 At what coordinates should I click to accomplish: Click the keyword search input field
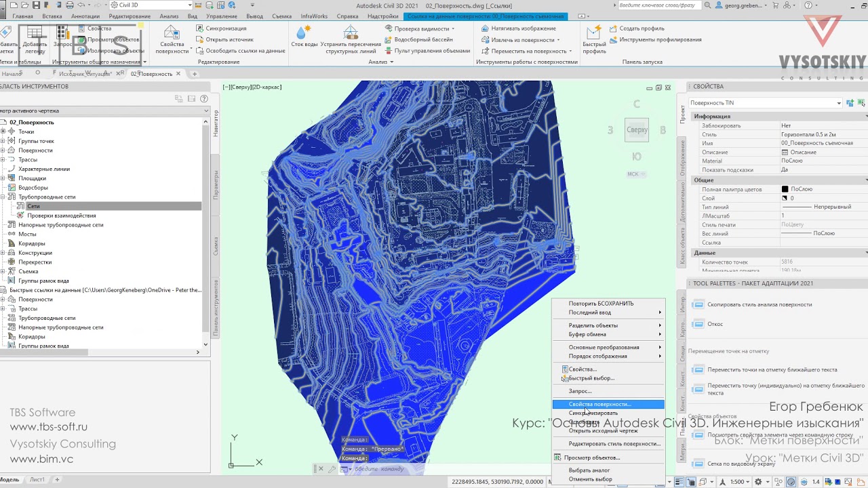[x=659, y=5]
